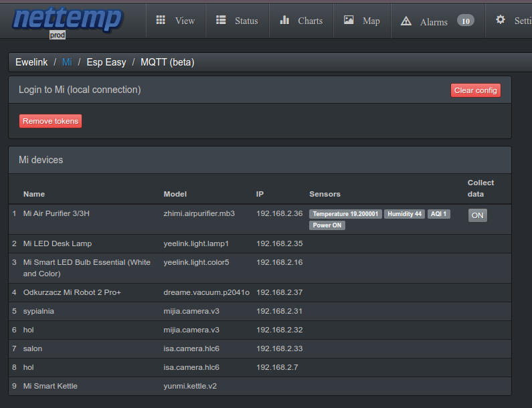Click the Model column header
Viewport: 532px width, 408px height.
(175, 194)
